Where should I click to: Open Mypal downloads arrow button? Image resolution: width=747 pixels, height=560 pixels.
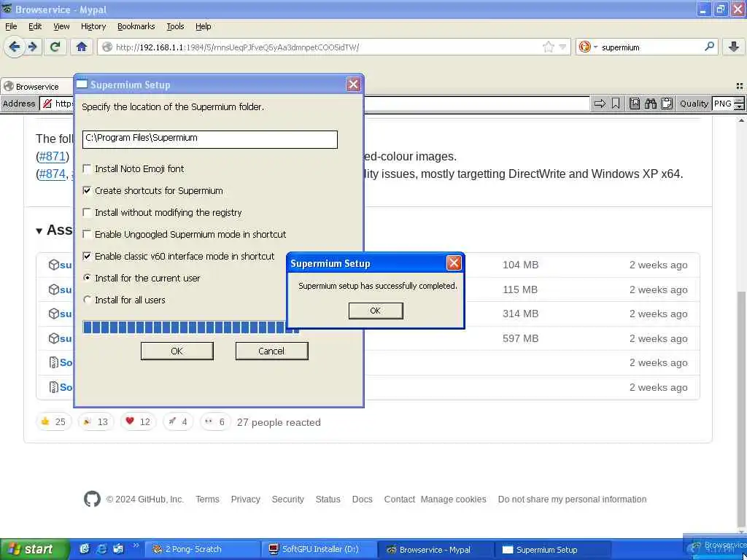click(734, 47)
